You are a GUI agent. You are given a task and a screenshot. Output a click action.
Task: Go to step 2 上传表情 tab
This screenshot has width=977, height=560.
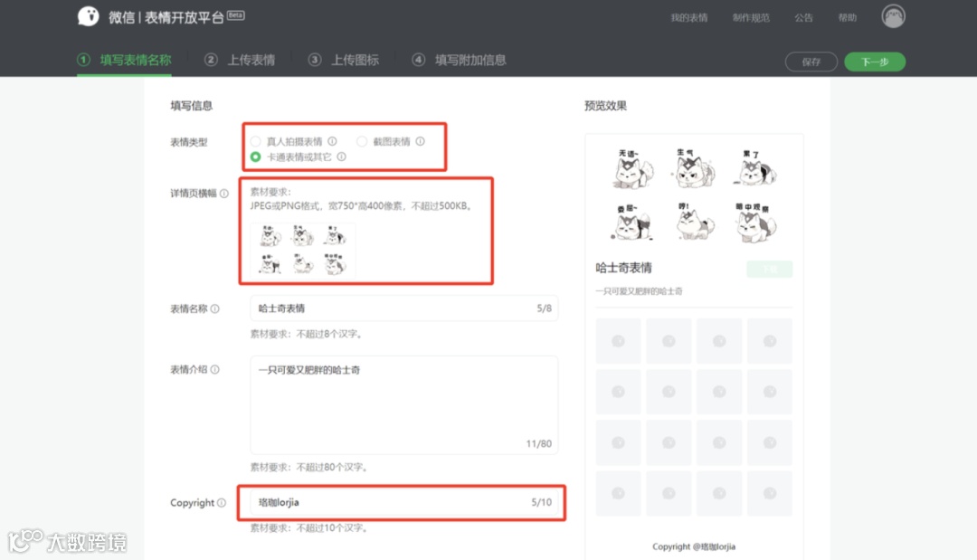(x=240, y=60)
